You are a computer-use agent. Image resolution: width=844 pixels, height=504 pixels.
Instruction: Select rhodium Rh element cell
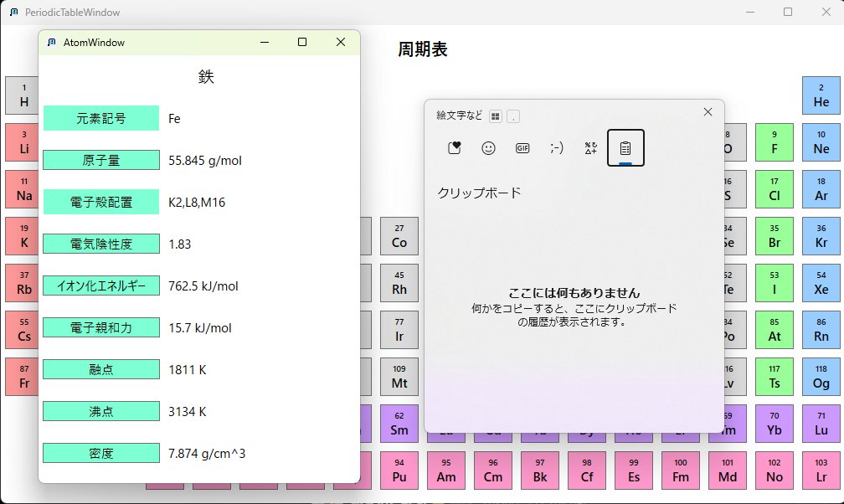[x=399, y=283]
